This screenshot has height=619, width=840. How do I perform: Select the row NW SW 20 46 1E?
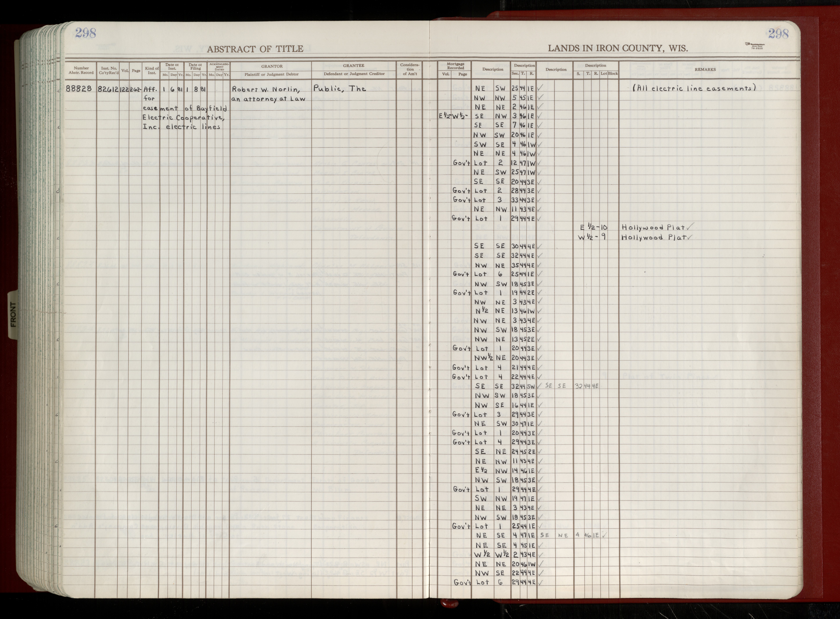tap(508, 135)
